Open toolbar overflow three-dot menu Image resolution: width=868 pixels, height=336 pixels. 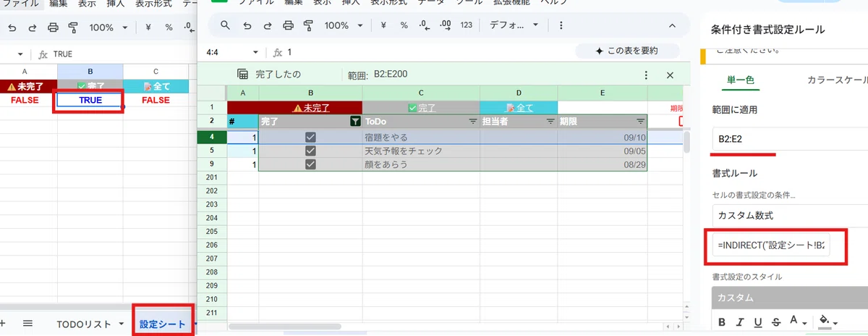[561, 25]
